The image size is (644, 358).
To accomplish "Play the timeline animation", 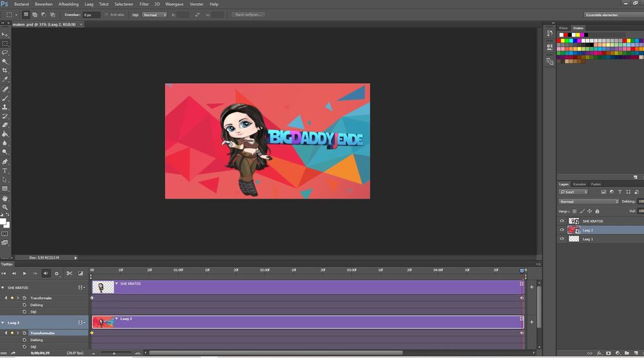I will (25, 273).
